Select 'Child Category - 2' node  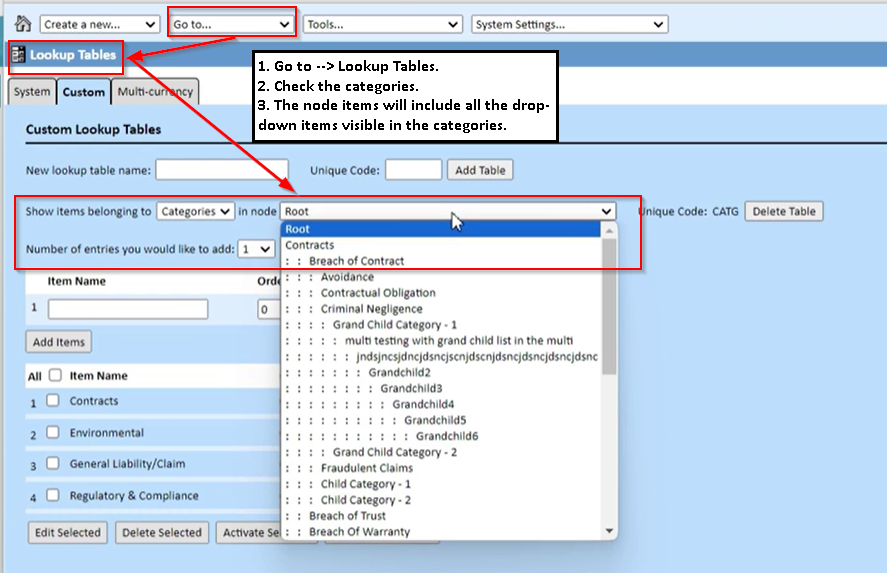[441, 500]
